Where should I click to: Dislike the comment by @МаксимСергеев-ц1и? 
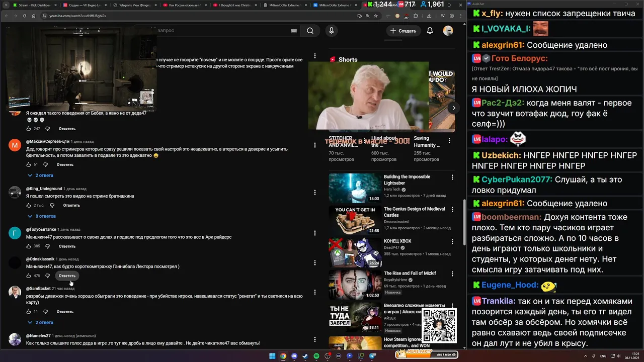tap(45, 164)
